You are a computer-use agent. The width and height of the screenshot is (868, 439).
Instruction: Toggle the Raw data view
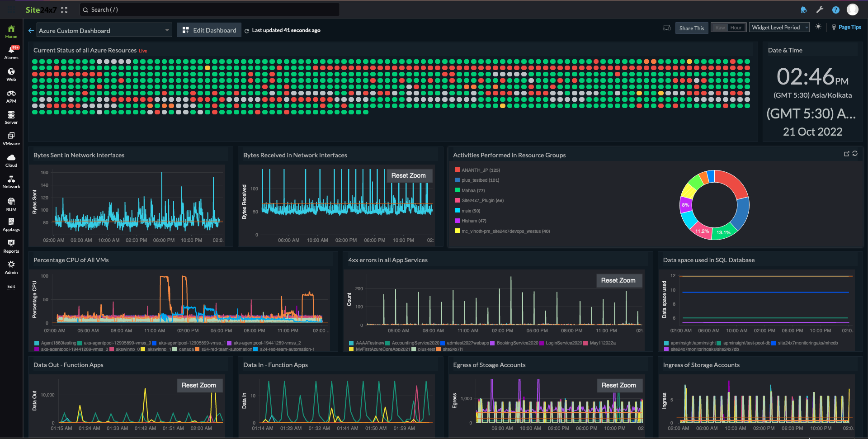[720, 27]
